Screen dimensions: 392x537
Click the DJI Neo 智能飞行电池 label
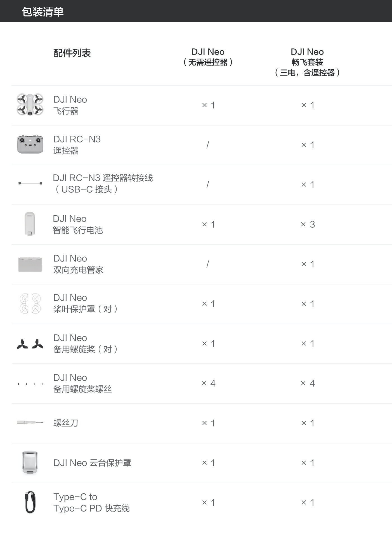click(x=78, y=224)
